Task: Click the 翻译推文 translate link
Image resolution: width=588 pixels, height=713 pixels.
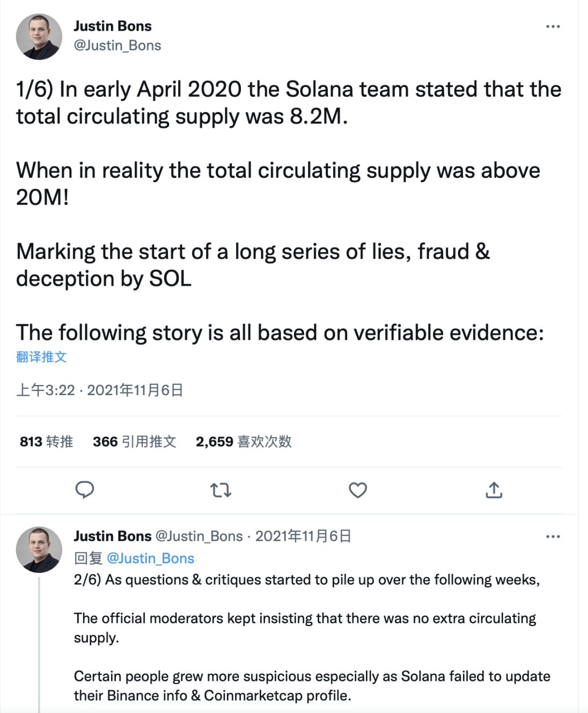Action: (40, 356)
